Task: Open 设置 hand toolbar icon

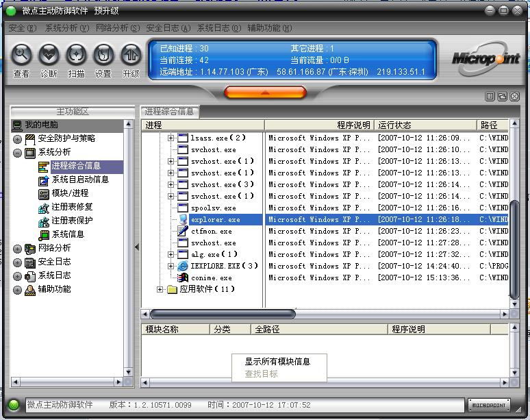Action: (x=103, y=54)
